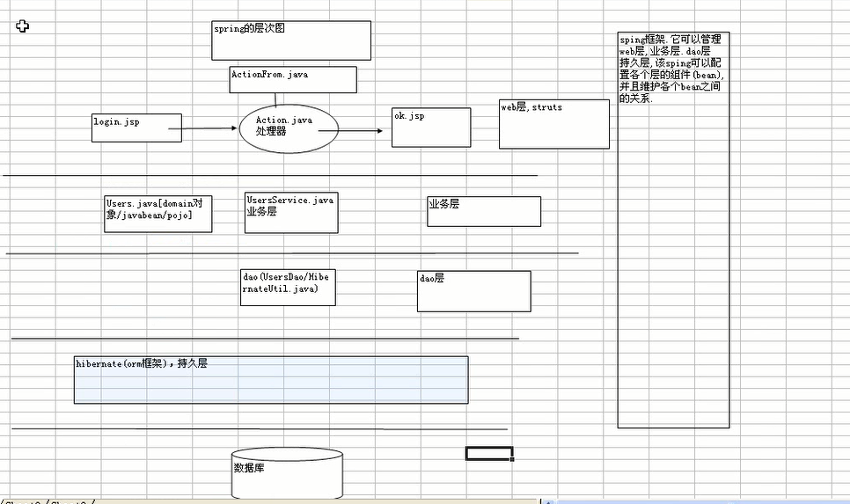Viewport: 850px width, 504px height.
Task: Click the Action.java 处理器 ellipse
Action: point(289,129)
